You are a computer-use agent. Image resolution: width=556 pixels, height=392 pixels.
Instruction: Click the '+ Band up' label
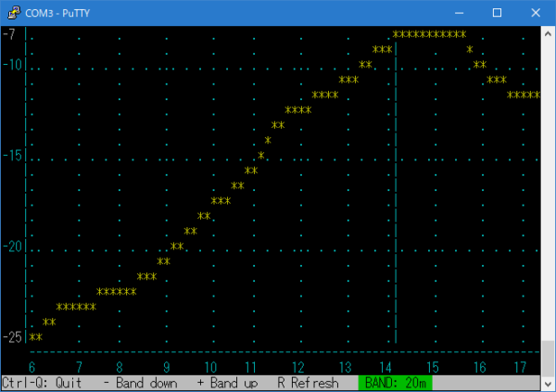(x=227, y=382)
